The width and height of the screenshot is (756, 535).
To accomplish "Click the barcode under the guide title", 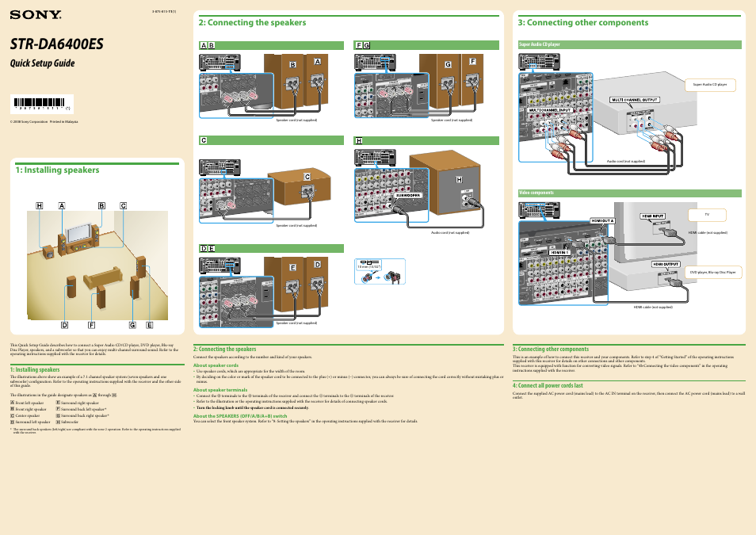I will click(x=42, y=104).
